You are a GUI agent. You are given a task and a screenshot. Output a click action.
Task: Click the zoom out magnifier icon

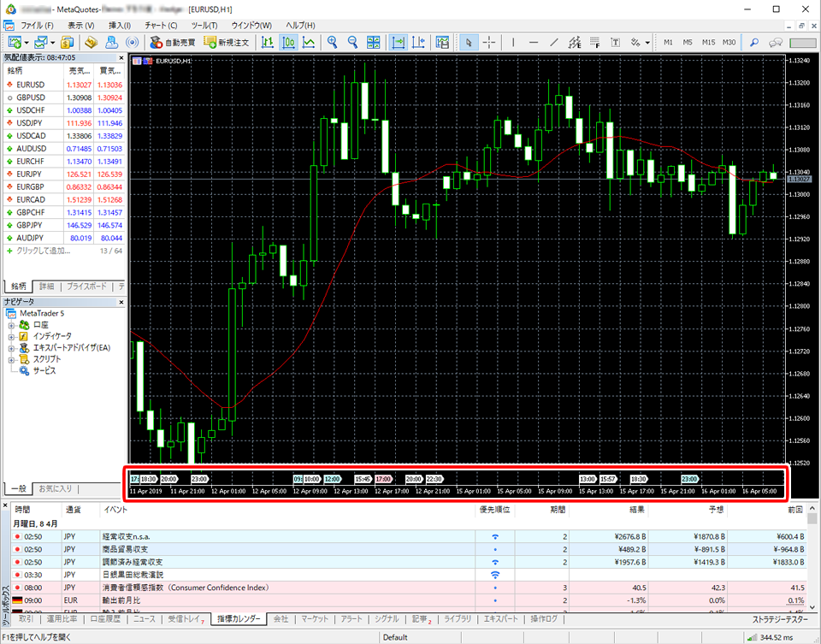coord(352,42)
